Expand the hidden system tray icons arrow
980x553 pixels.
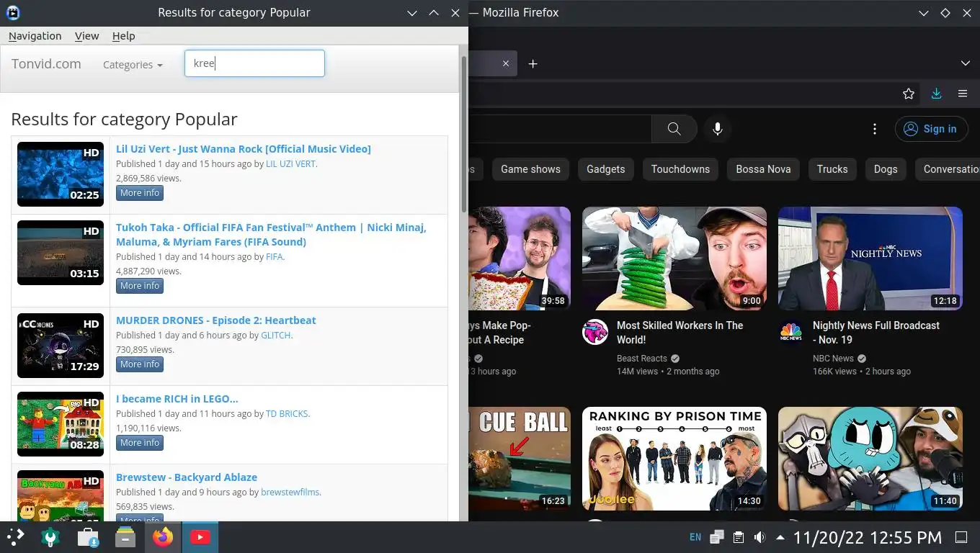click(x=780, y=537)
